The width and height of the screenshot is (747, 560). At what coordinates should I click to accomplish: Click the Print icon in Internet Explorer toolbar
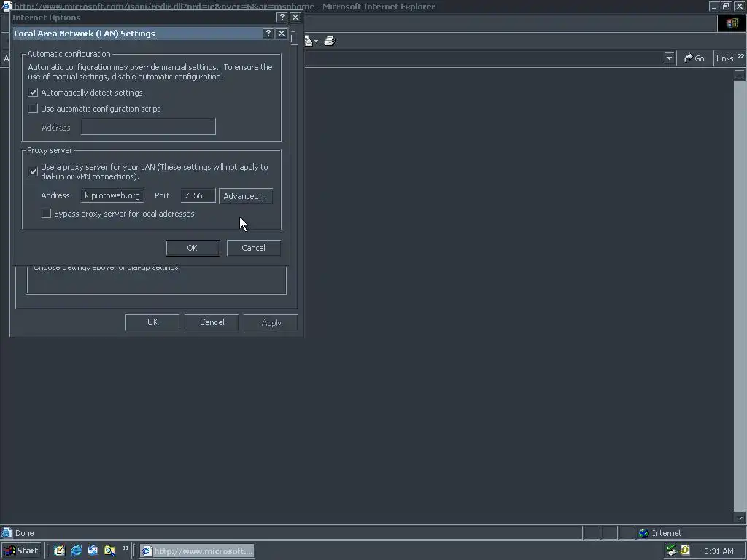[329, 41]
